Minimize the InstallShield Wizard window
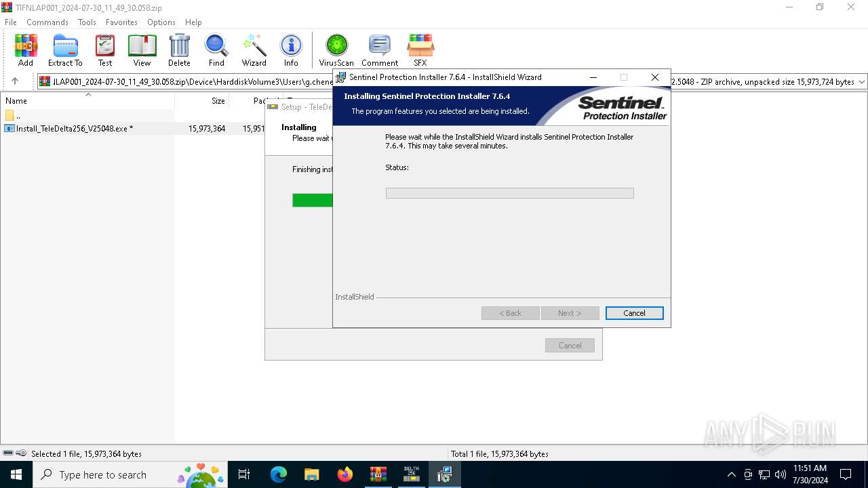The width and height of the screenshot is (868, 488). point(594,77)
